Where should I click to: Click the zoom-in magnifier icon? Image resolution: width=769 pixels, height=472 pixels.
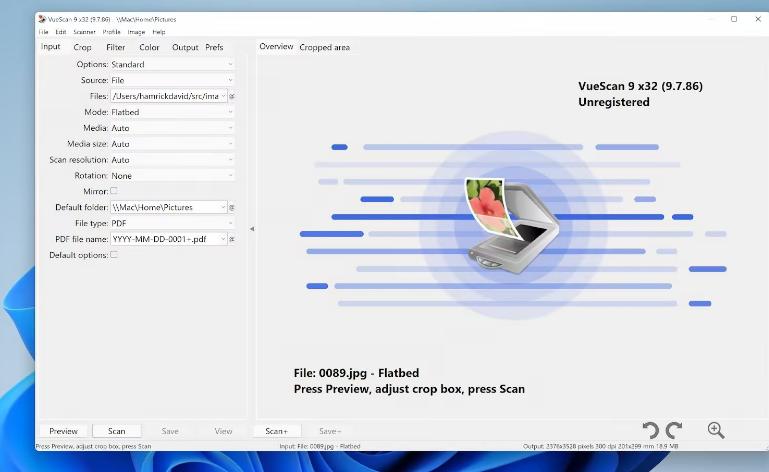716,430
